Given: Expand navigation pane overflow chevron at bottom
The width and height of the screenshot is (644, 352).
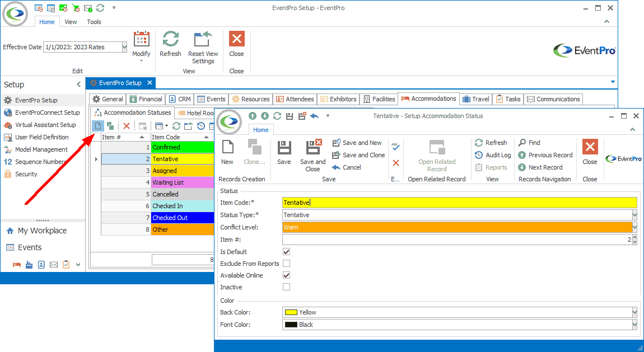Looking at the screenshot, I should (x=78, y=265).
